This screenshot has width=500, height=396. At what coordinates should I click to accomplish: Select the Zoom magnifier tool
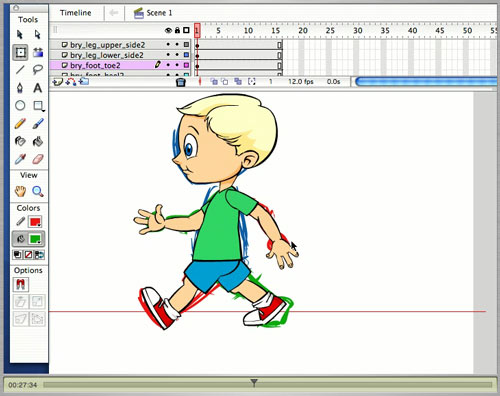point(38,191)
